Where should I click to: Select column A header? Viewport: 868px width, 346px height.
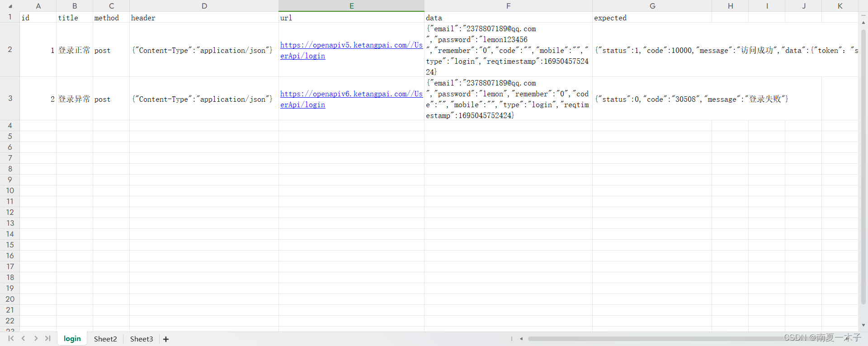click(x=38, y=6)
